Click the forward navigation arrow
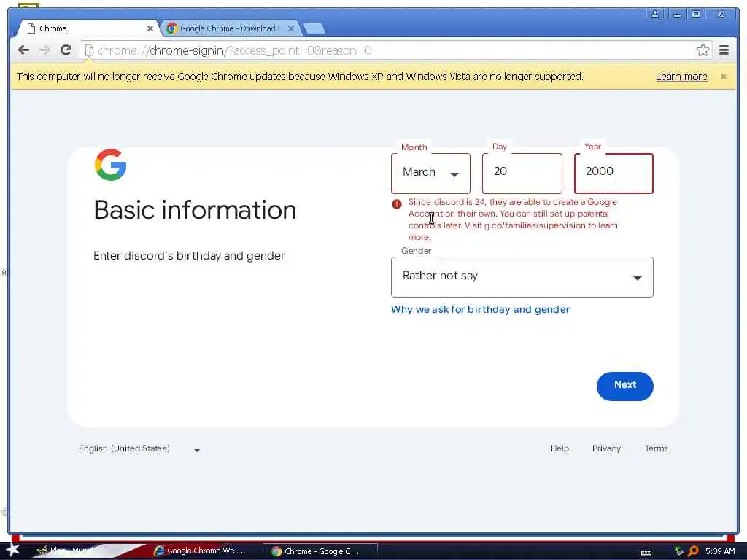The width and height of the screenshot is (747, 560). pos(44,50)
